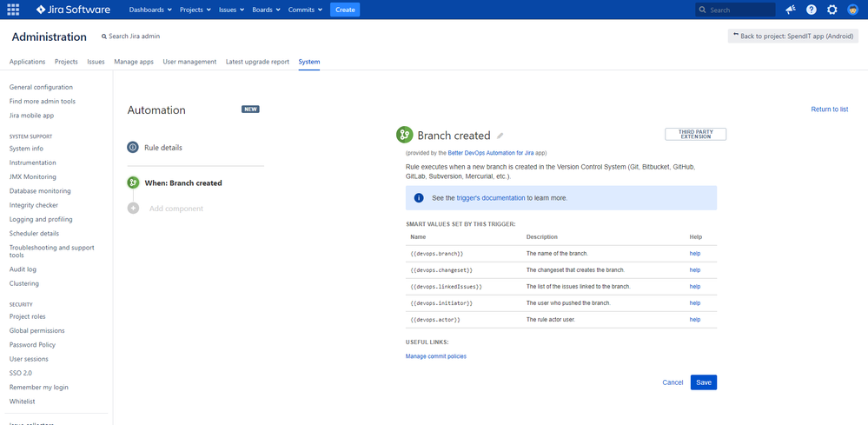Open User sessions

[x=29, y=359]
